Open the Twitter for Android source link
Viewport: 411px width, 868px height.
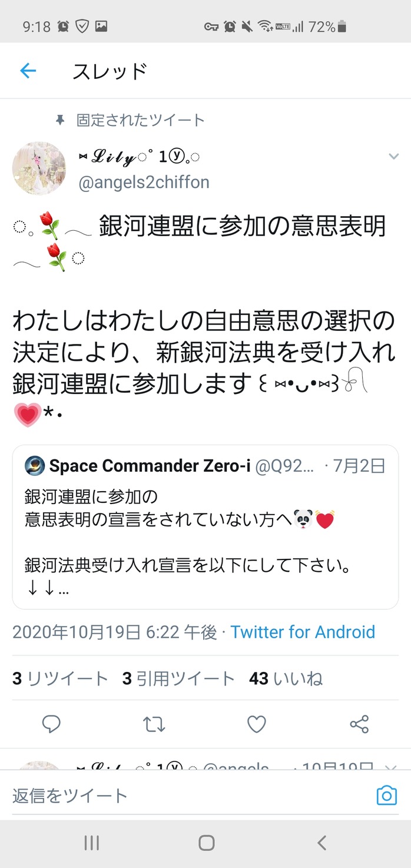[303, 632]
